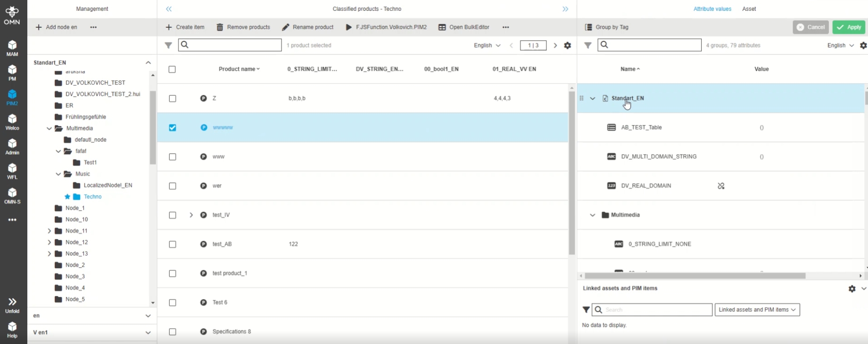Show more modules in left sidebar
Image resolution: width=868 pixels, height=344 pixels.
coord(12,220)
